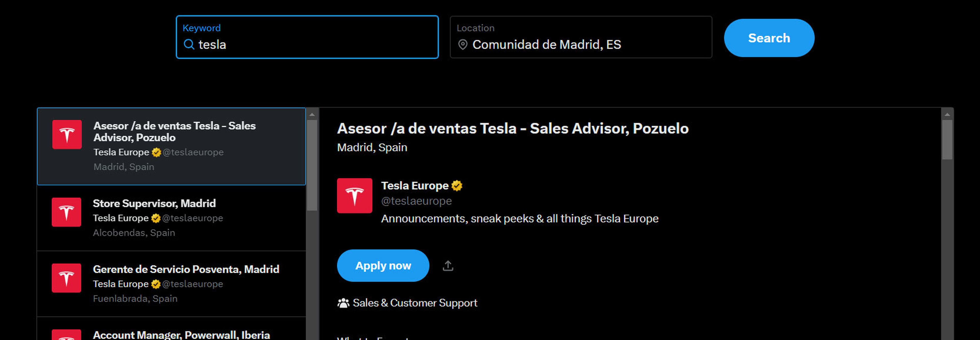Click the @teslaeurope handle in job details
This screenshot has width=980, height=340.
[x=416, y=201]
